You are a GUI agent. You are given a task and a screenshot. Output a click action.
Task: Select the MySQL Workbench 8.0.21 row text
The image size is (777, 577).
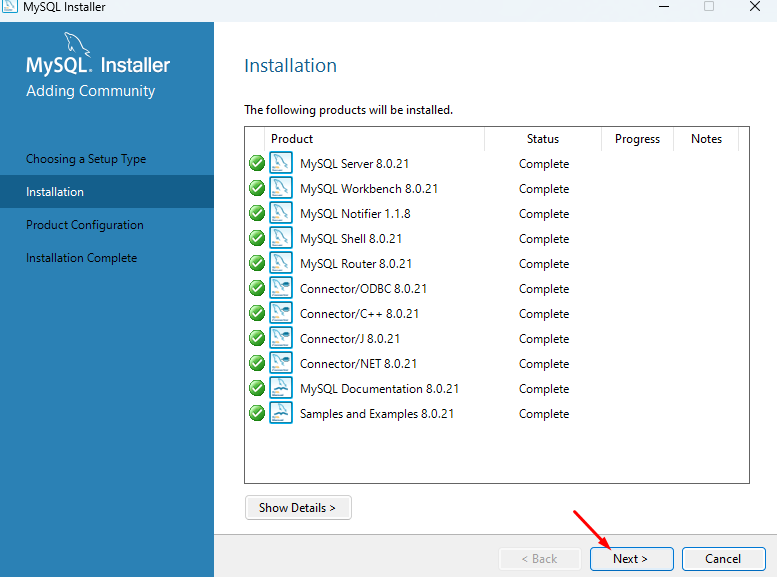369,189
